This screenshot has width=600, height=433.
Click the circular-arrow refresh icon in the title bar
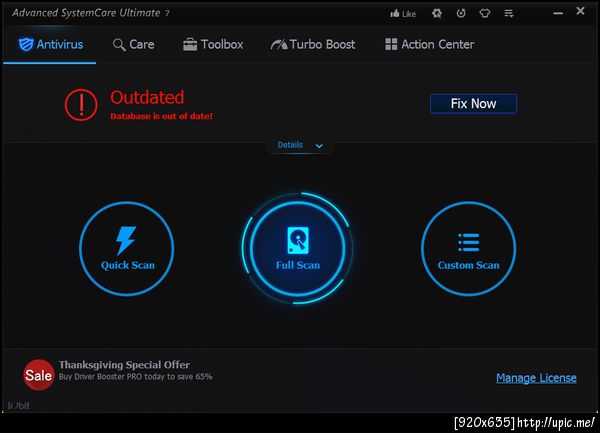(461, 13)
